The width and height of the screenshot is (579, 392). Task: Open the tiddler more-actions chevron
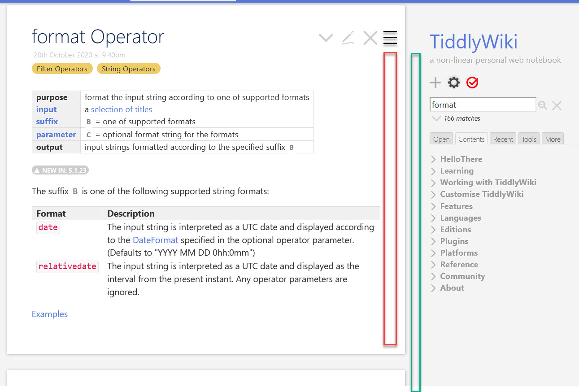coord(326,38)
